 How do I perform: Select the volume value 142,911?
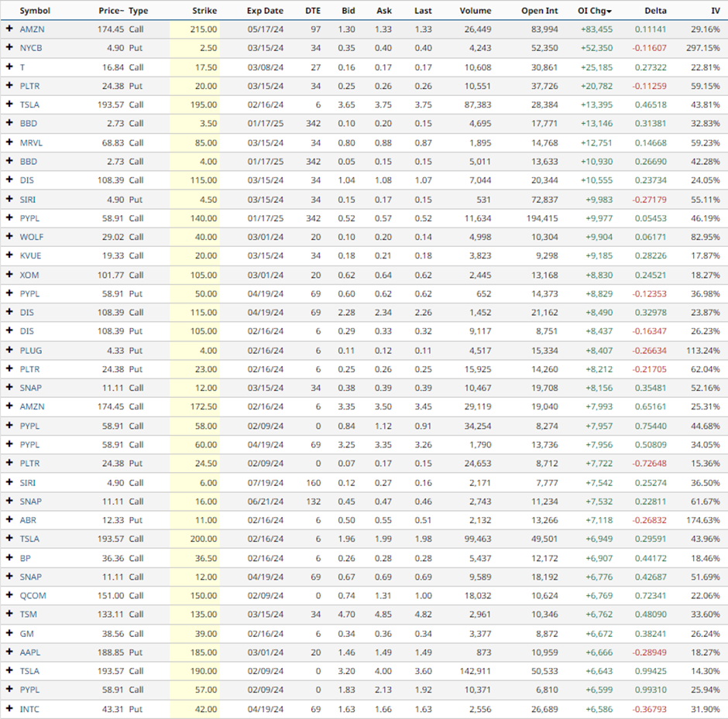[476, 671]
